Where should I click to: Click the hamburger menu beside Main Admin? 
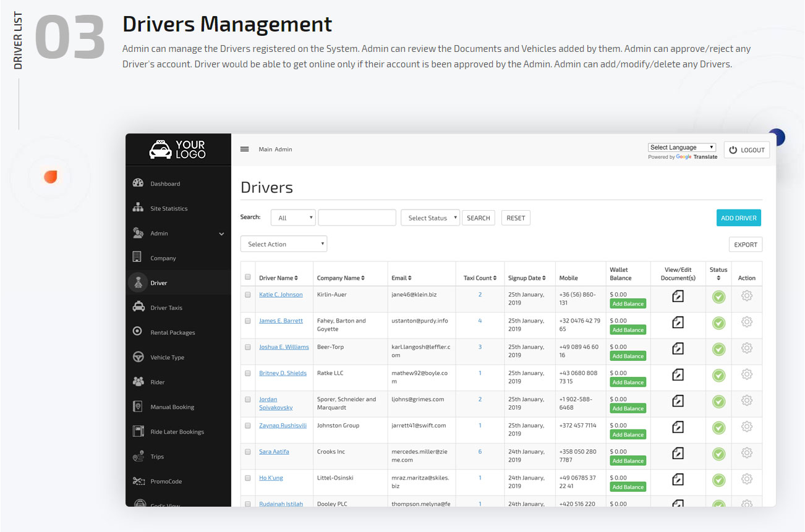coord(244,148)
